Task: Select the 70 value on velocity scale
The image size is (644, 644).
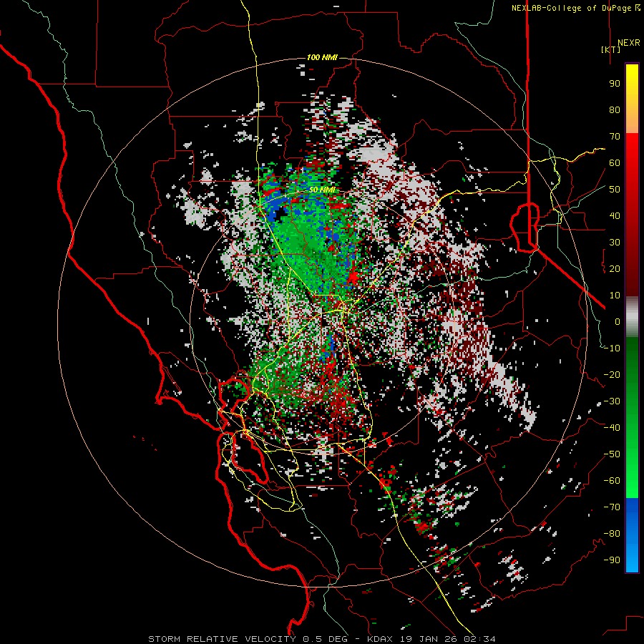Action: 615,137
